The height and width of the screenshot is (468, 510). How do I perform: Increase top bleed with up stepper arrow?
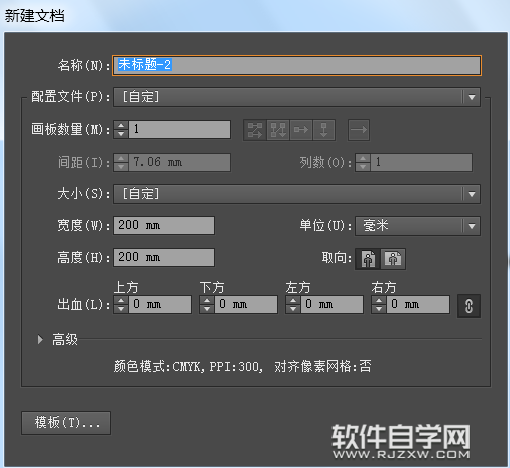point(121,300)
